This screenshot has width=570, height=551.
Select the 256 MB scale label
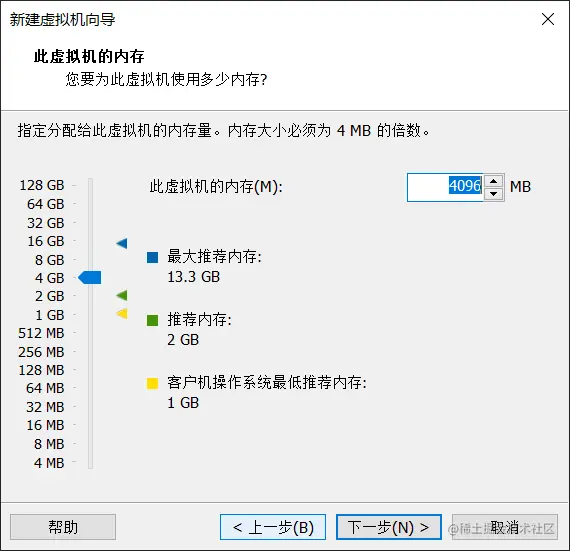click(x=41, y=352)
